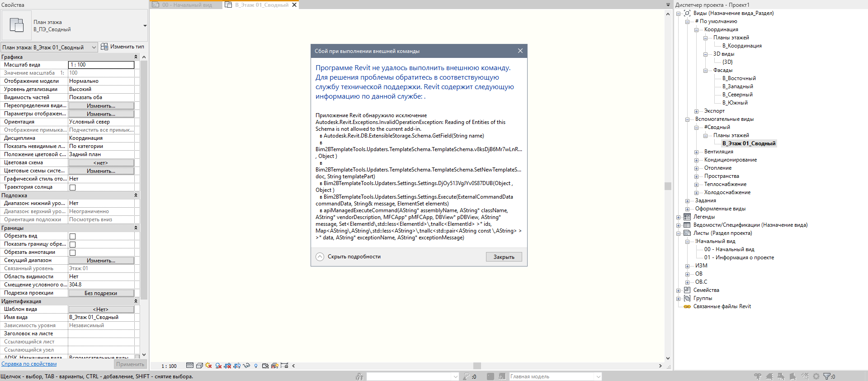
Task: Enable the Траектория солнца checkbox
Action: coord(72,187)
